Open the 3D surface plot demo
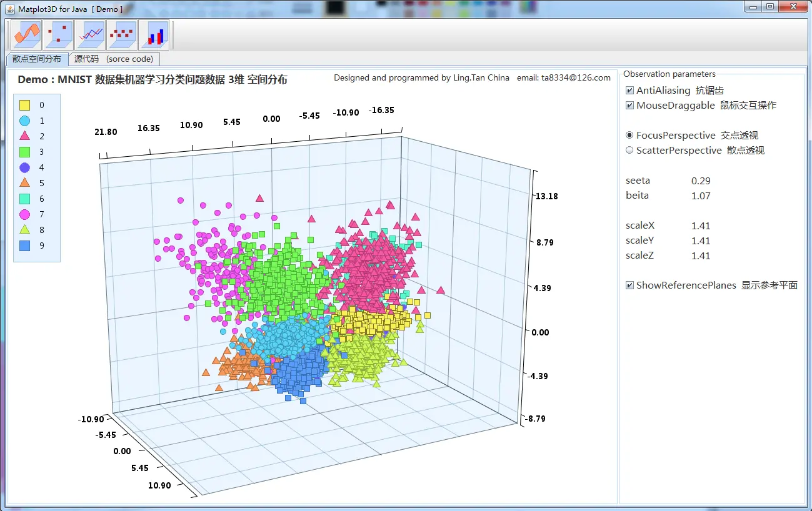The height and width of the screenshot is (511, 812). pos(26,35)
